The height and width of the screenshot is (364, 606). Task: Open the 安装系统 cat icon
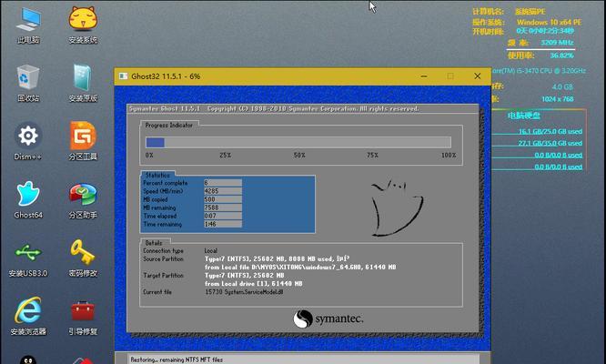(83, 25)
